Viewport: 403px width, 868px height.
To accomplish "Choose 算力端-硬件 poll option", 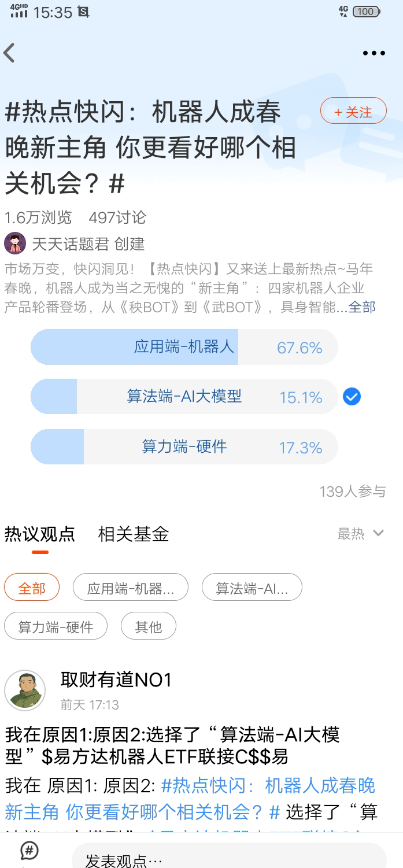I will point(184,446).
